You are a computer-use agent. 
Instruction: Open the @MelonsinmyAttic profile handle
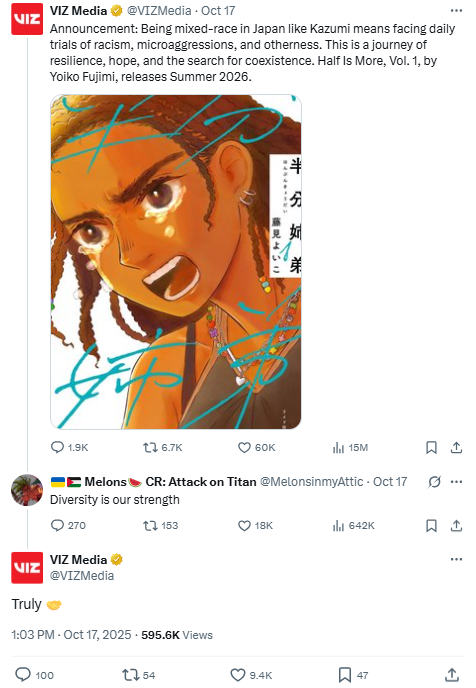[312, 482]
